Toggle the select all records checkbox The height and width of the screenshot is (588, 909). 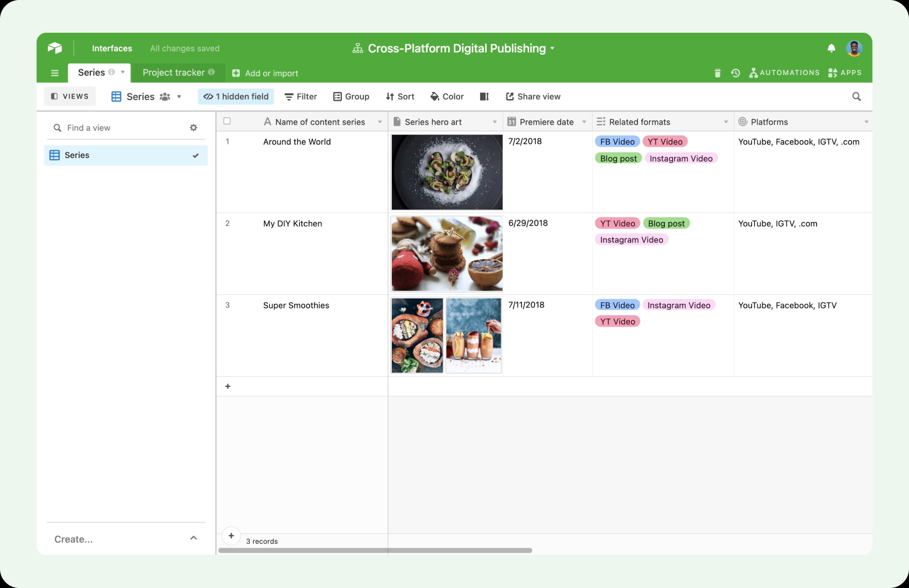click(227, 121)
